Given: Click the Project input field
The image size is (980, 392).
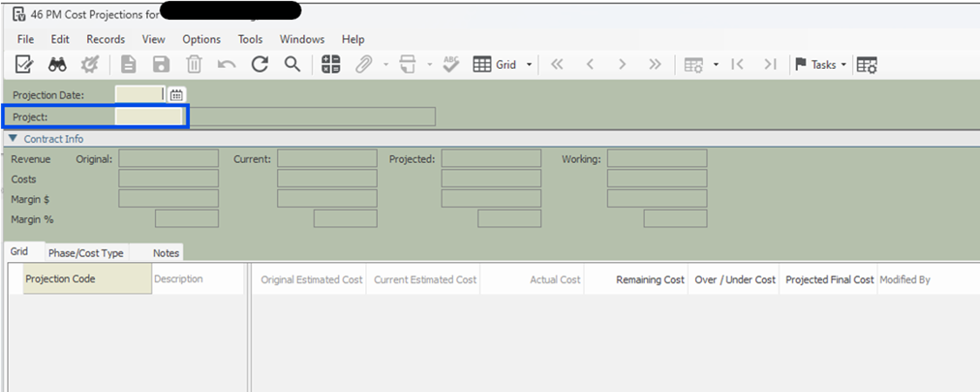Looking at the screenshot, I should click(x=149, y=116).
